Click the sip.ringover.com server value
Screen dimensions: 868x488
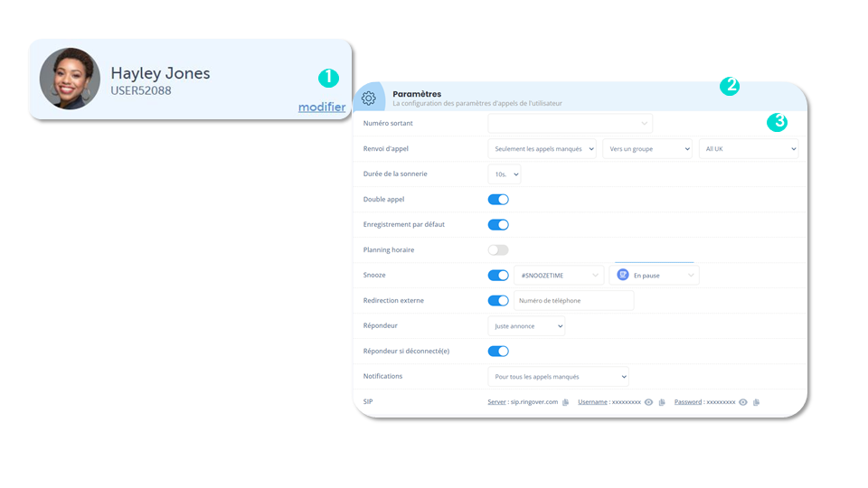click(534, 402)
